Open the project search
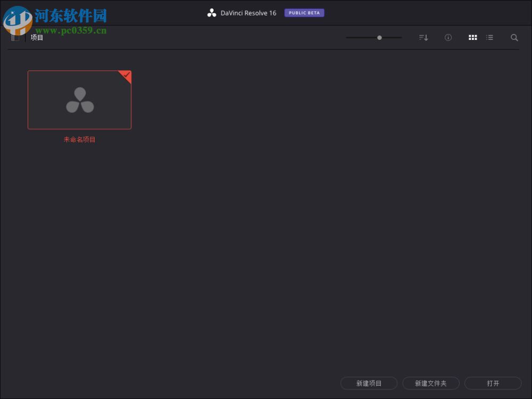This screenshot has height=399, width=532. tap(514, 37)
